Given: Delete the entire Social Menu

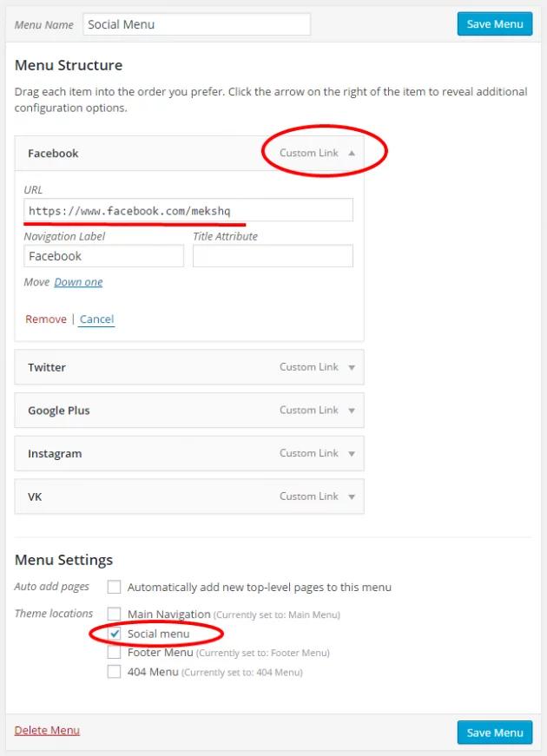Looking at the screenshot, I should coord(46,730).
